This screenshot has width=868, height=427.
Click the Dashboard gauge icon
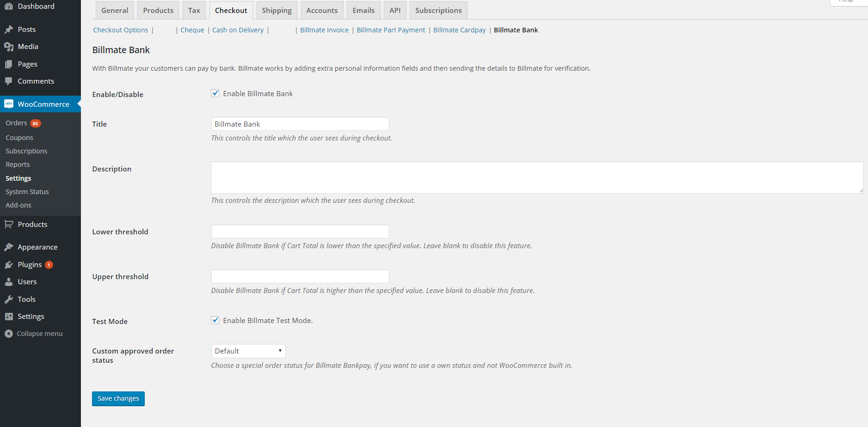point(8,6)
